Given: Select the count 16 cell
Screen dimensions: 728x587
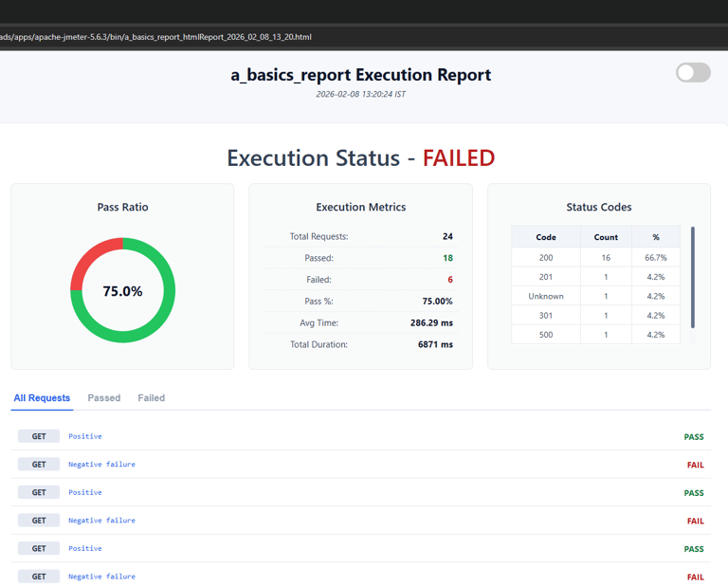Looking at the screenshot, I should tap(606, 258).
